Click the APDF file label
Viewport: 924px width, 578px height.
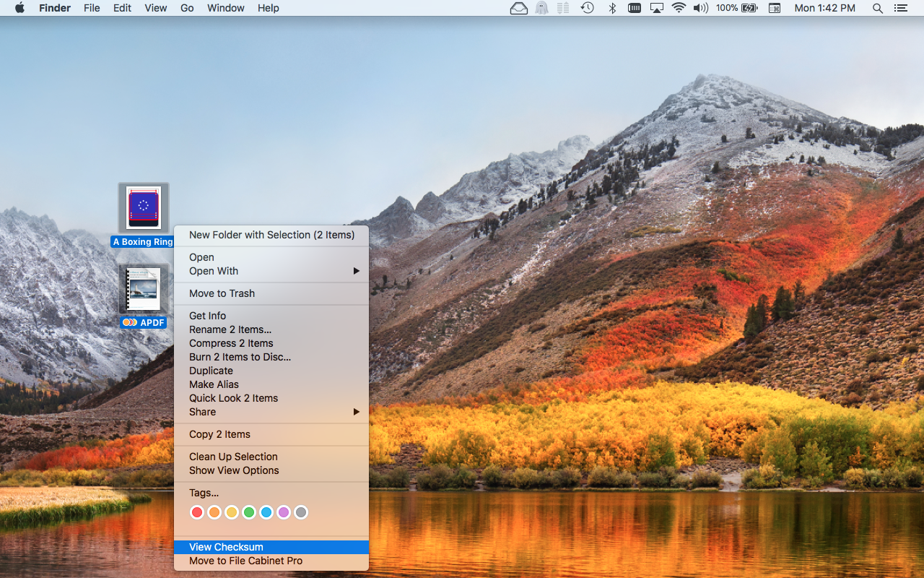(x=144, y=322)
